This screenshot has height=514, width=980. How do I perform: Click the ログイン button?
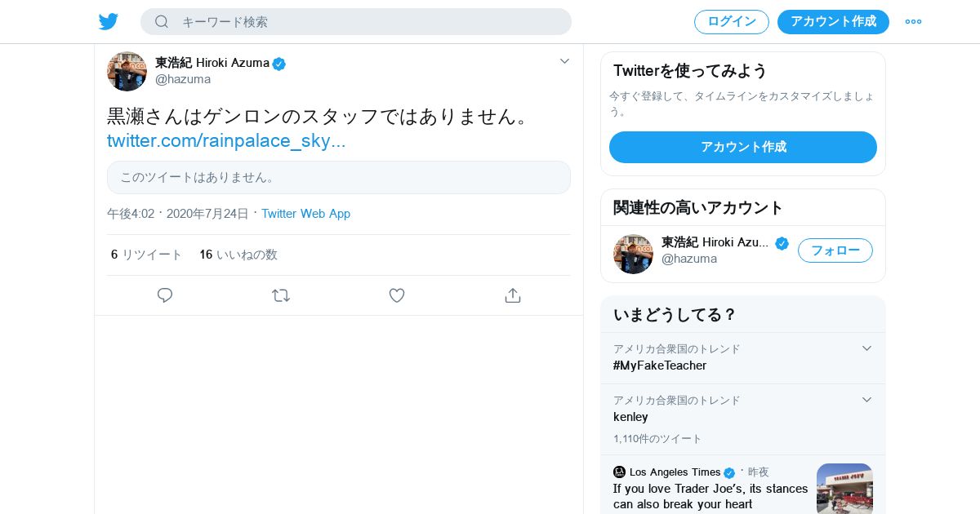[x=731, y=22]
